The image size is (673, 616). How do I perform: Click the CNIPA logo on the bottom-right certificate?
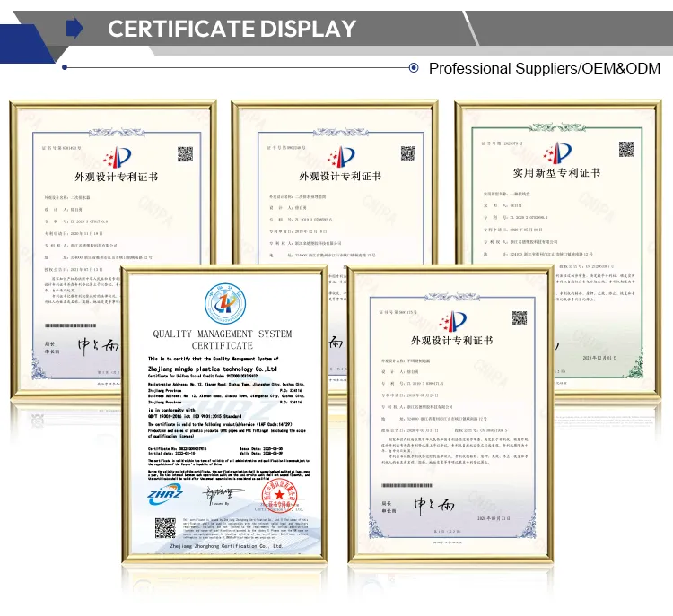452,321
